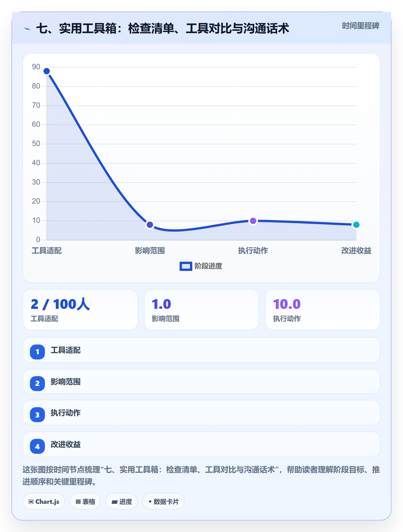Click the 2 / 100人 stat value
This screenshot has width=403, height=532.
coord(60,304)
